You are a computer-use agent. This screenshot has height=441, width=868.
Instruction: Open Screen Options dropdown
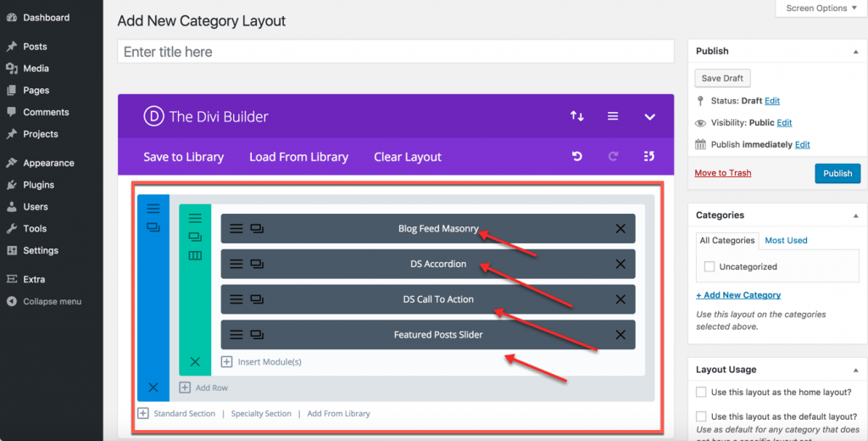(x=821, y=8)
